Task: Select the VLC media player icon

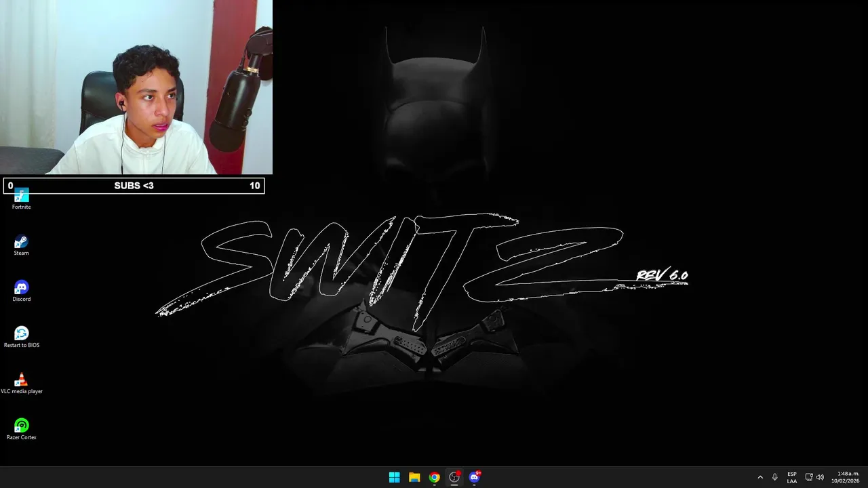Action: (21, 384)
